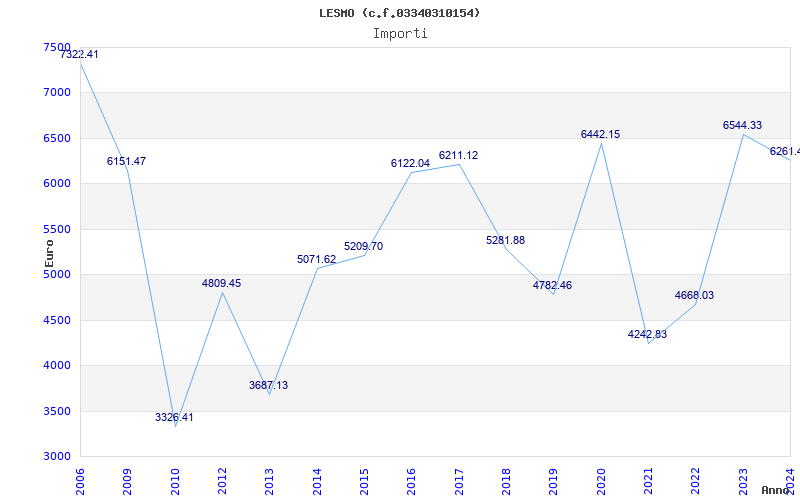The height and width of the screenshot is (500, 800).
Task: Select data label 4668.03
Action: pos(694,295)
